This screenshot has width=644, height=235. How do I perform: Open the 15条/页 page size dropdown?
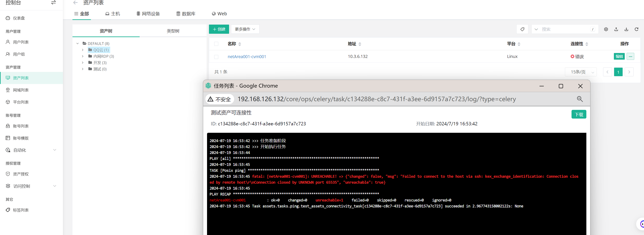(580, 72)
